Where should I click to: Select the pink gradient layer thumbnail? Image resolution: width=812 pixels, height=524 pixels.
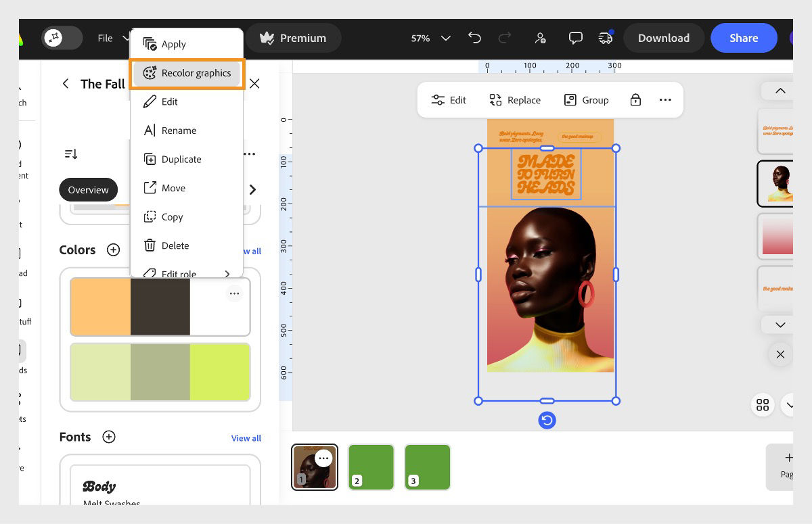point(775,236)
